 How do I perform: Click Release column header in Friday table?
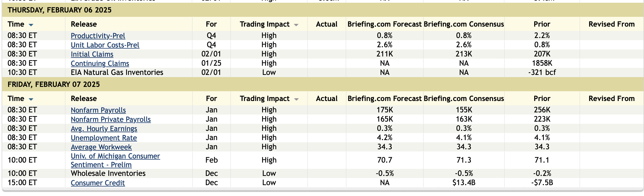(x=84, y=99)
